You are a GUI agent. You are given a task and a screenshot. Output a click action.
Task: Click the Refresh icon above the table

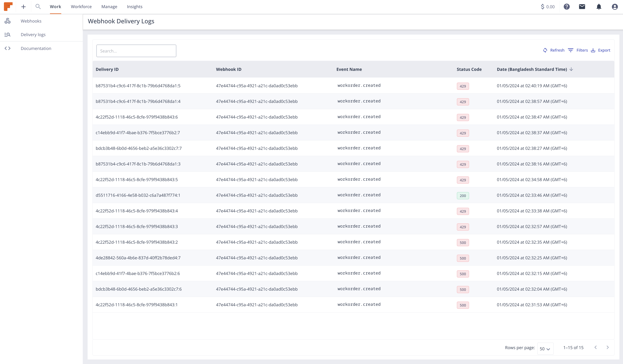tap(545, 50)
